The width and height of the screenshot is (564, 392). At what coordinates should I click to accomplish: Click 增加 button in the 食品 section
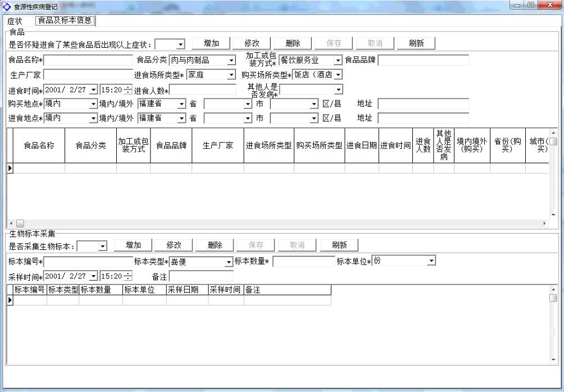coord(211,43)
